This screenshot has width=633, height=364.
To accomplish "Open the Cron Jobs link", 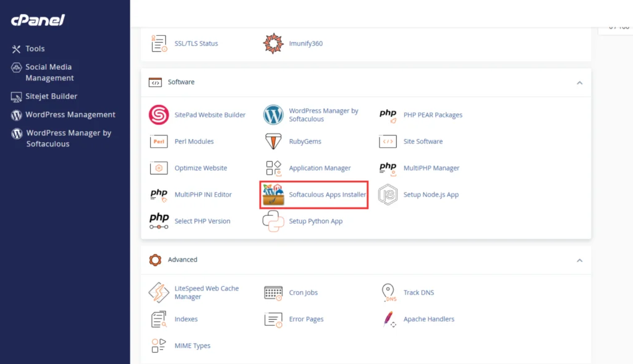I will click(x=303, y=292).
